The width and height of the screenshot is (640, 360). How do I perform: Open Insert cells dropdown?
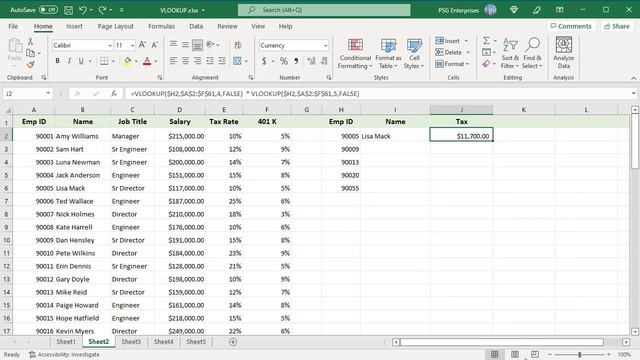pyautogui.click(x=467, y=41)
